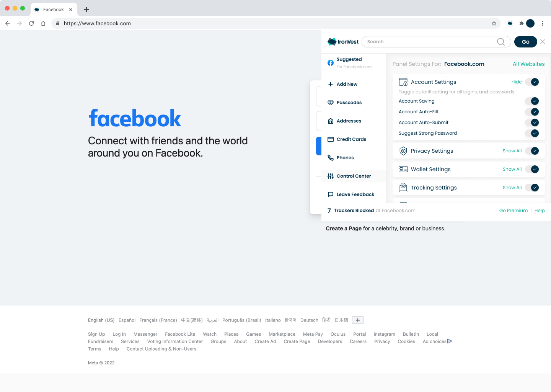
Task: Open the Marketplace footer link
Action: tap(282, 334)
